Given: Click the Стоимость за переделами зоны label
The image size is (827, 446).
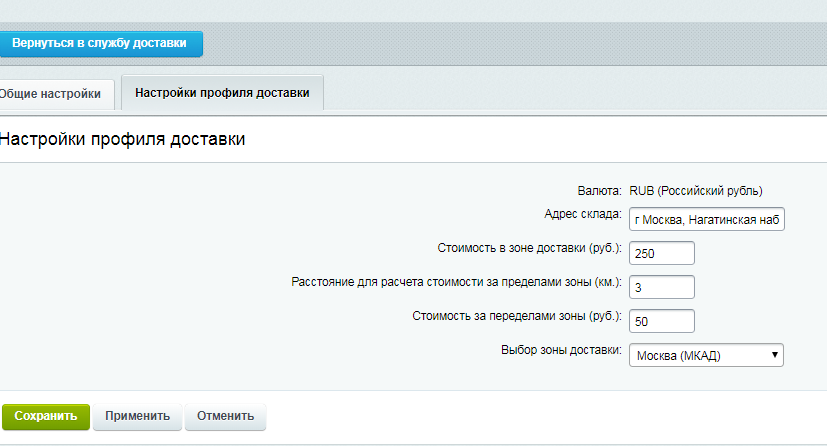Looking at the screenshot, I should click(517, 316).
